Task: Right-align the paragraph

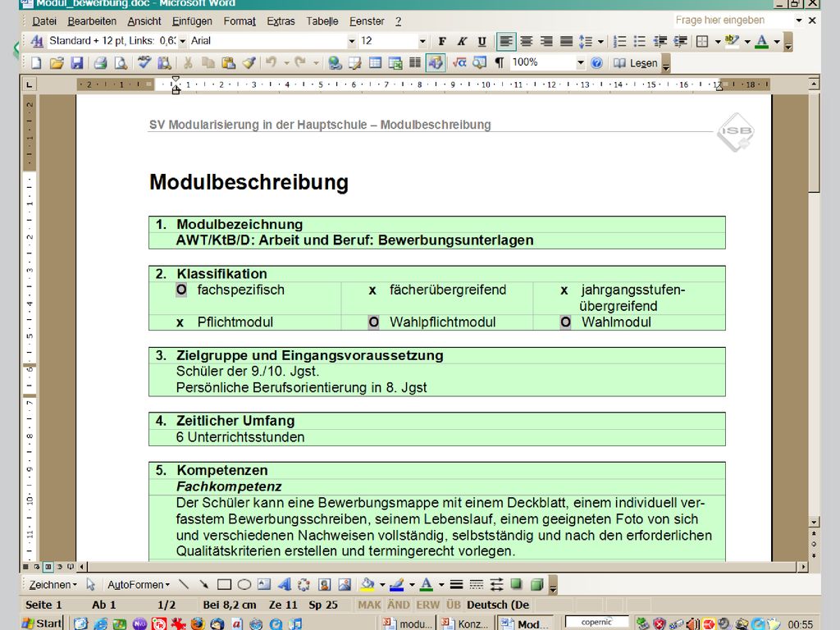Action: (x=546, y=42)
